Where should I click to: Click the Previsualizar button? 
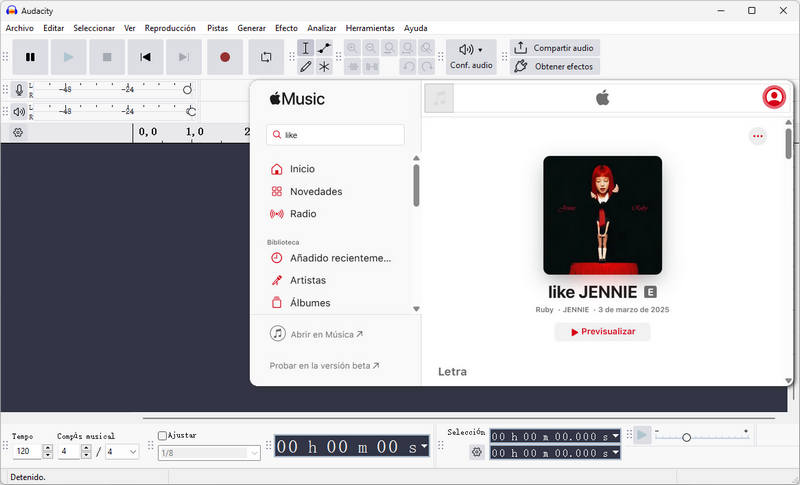pyautogui.click(x=602, y=331)
